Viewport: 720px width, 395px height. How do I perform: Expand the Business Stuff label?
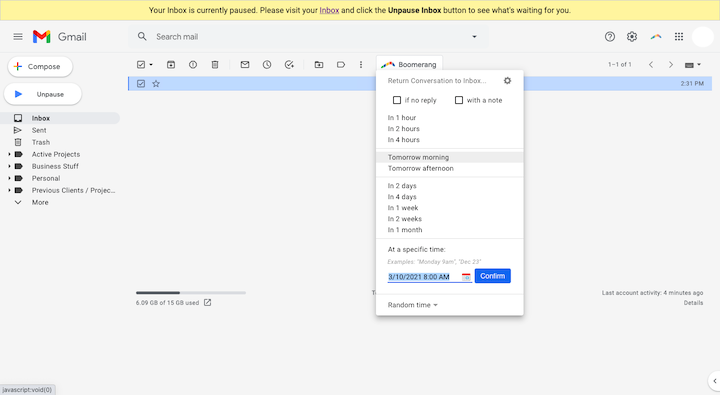pos(9,166)
